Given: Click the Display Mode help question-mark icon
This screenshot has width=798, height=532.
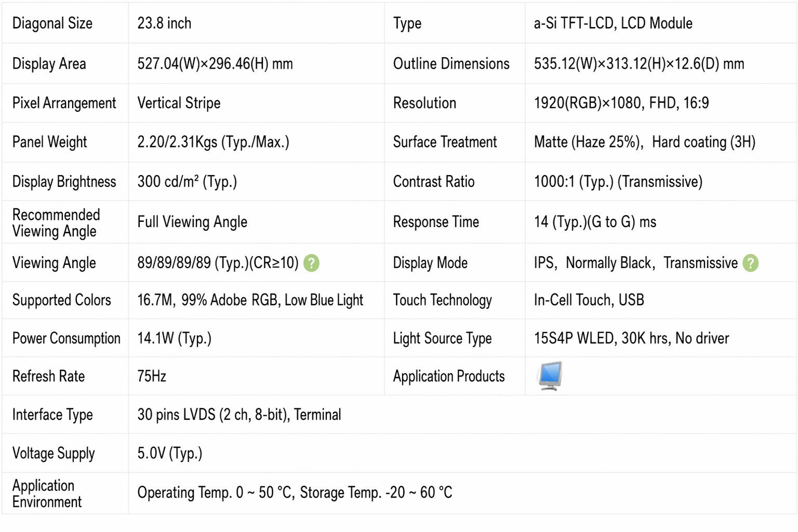Looking at the screenshot, I should [x=750, y=263].
